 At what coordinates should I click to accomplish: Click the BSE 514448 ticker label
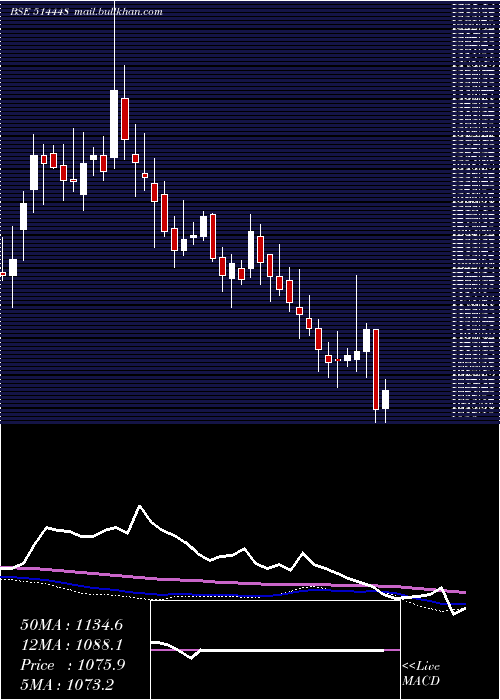(x=39, y=12)
